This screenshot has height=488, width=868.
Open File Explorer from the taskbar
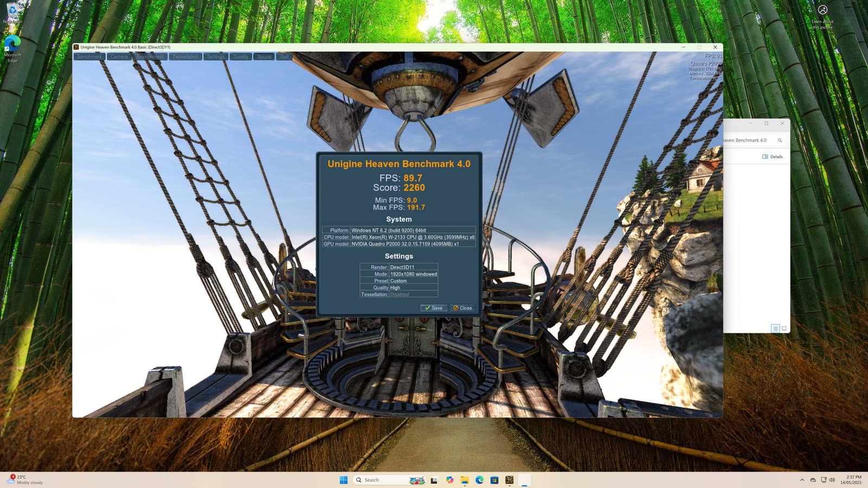click(x=464, y=480)
